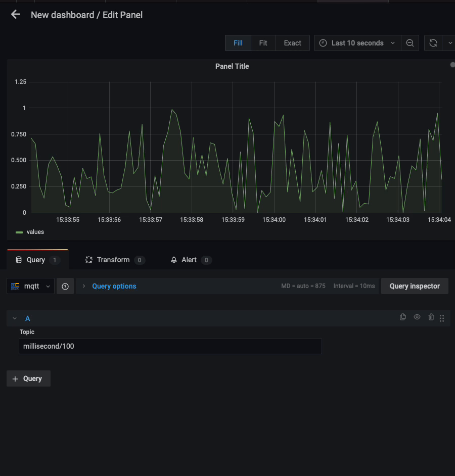The width and height of the screenshot is (455, 476).
Task: Open the Query inspector
Action: click(415, 286)
